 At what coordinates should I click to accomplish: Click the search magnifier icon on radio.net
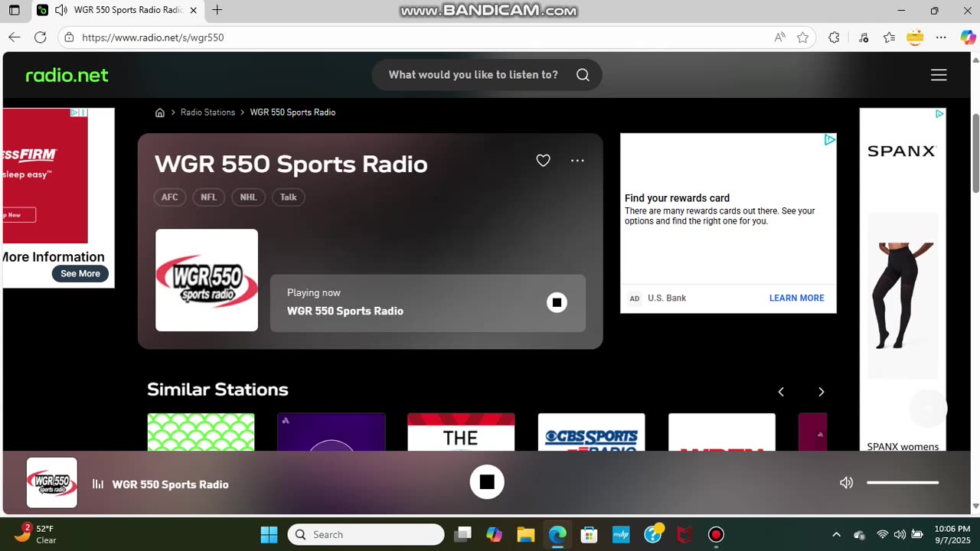pyautogui.click(x=583, y=75)
